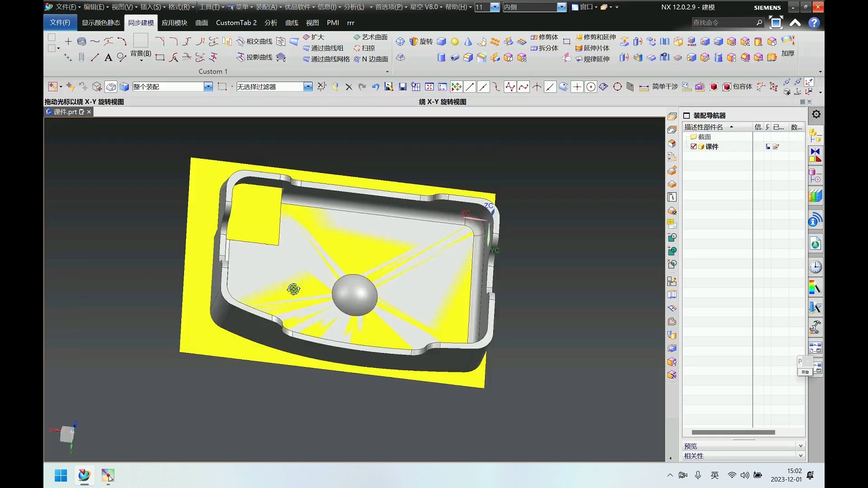Click the text 'A' curve tool
The width and height of the screenshot is (868, 488).
108,57
